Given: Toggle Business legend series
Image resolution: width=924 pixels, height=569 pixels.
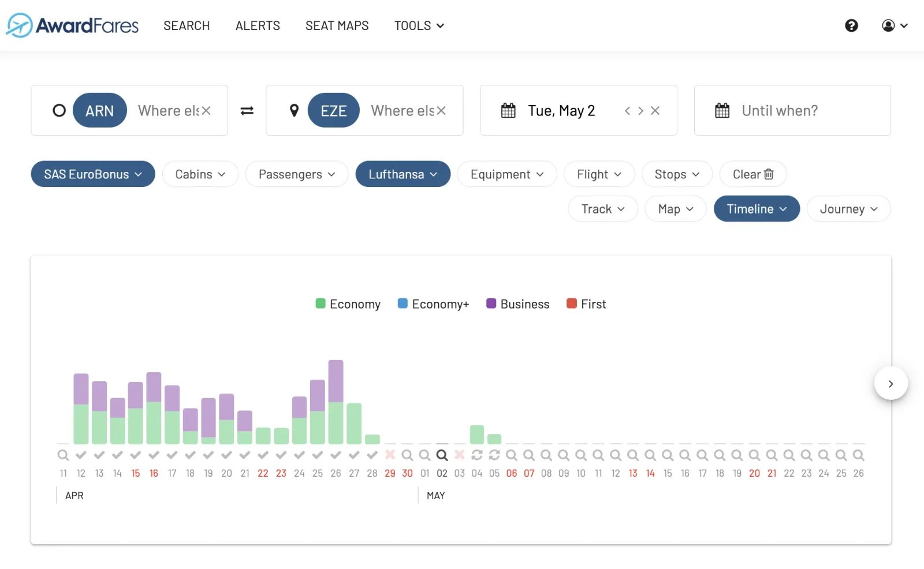Looking at the screenshot, I should (x=518, y=304).
